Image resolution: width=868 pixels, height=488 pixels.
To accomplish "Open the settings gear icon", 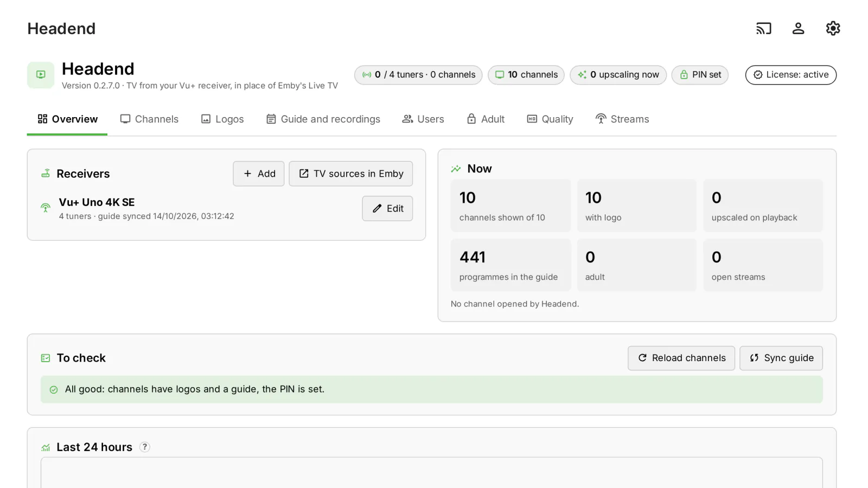I will click(x=833, y=28).
